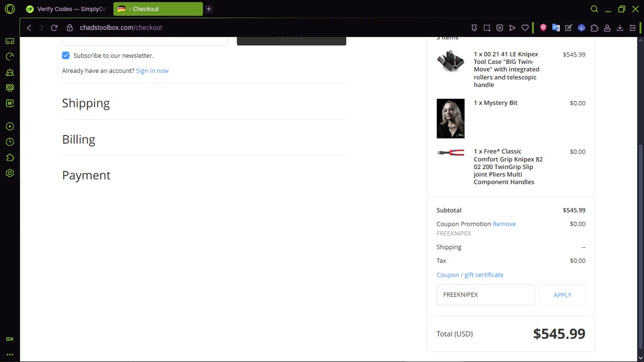Open Extensions cube icon in sidebar

[x=10, y=158]
